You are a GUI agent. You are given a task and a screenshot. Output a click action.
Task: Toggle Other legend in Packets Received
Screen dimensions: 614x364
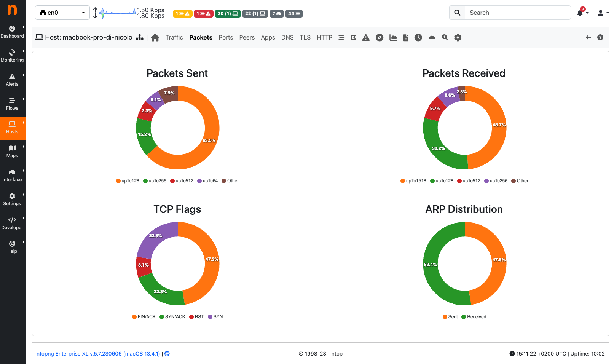pos(520,181)
